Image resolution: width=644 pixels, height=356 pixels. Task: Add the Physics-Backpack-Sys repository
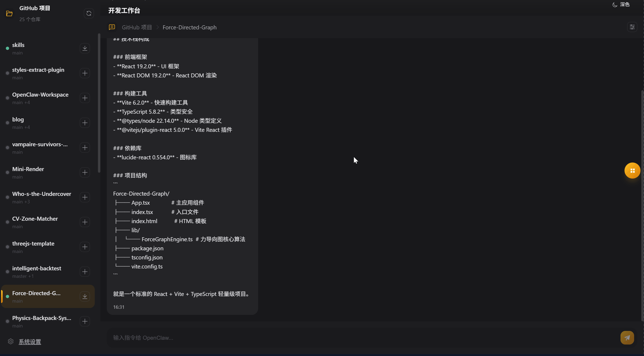(85, 321)
